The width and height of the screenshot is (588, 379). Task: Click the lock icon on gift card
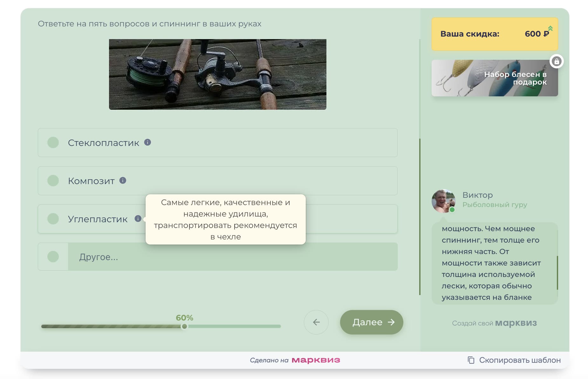click(x=557, y=61)
